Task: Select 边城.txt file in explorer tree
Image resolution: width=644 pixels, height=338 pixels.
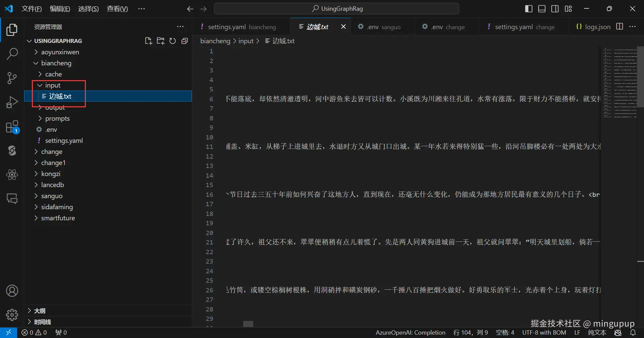Action: (x=108, y=96)
